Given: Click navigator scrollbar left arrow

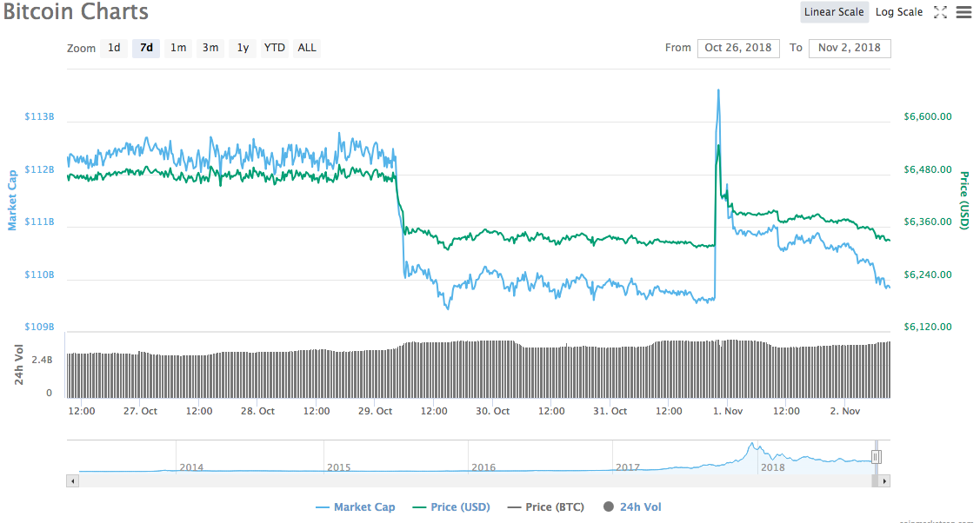Looking at the screenshot, I should point(72,481).
